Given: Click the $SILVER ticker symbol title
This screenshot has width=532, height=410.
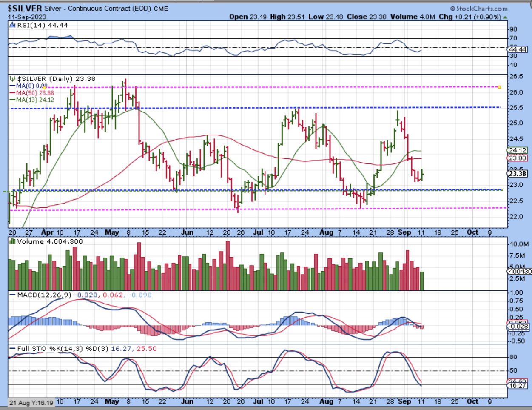Looking at the screenshot, I should (x=25, y=9).
